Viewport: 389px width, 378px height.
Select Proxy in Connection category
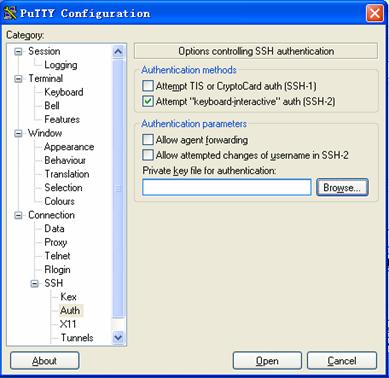coord(56,242)
